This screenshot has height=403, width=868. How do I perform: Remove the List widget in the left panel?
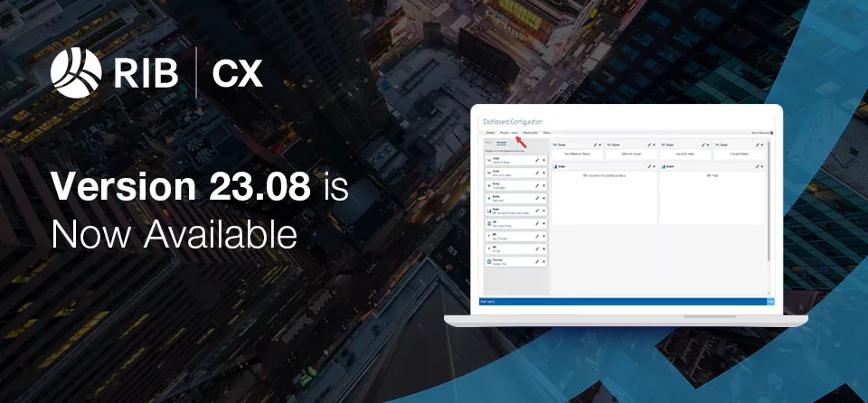click(x=543, y=223)
